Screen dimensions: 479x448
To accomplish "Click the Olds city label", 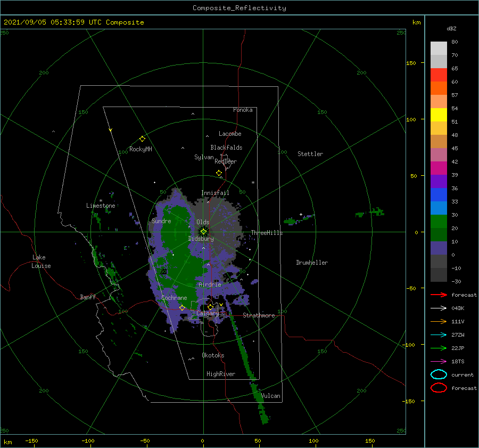I will coord(203,222).
